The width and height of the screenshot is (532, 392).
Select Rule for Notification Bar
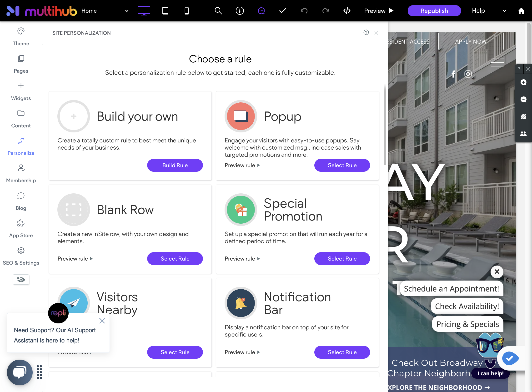pos(342,352)
